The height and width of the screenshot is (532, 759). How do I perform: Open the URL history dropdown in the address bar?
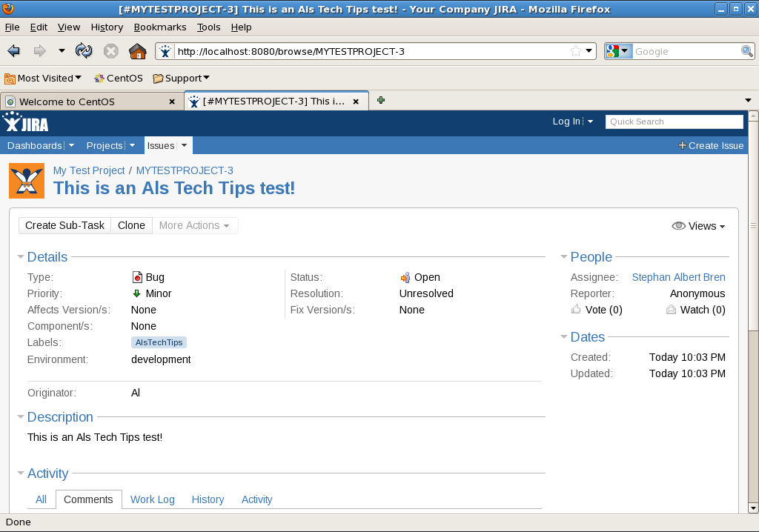click(x=589, y=51)
